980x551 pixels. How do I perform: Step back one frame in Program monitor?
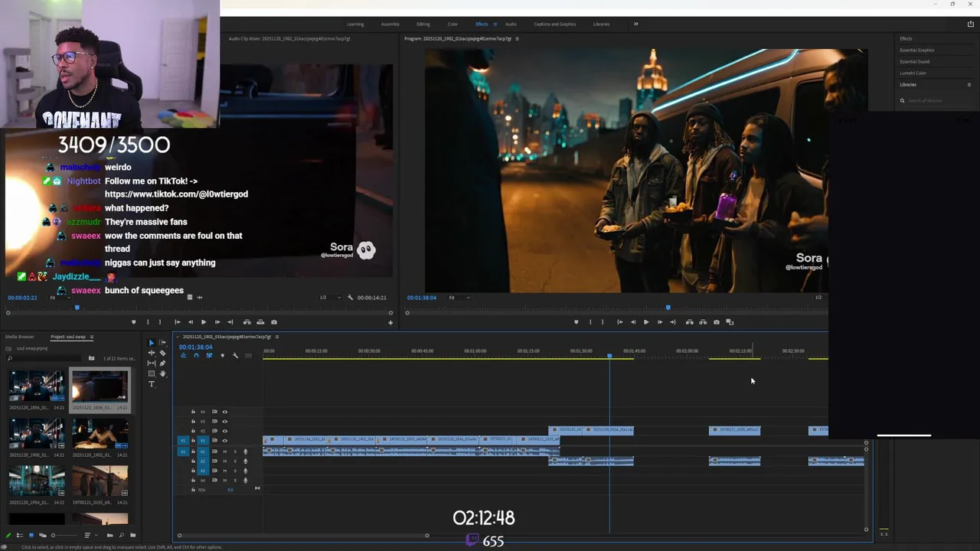633,322
